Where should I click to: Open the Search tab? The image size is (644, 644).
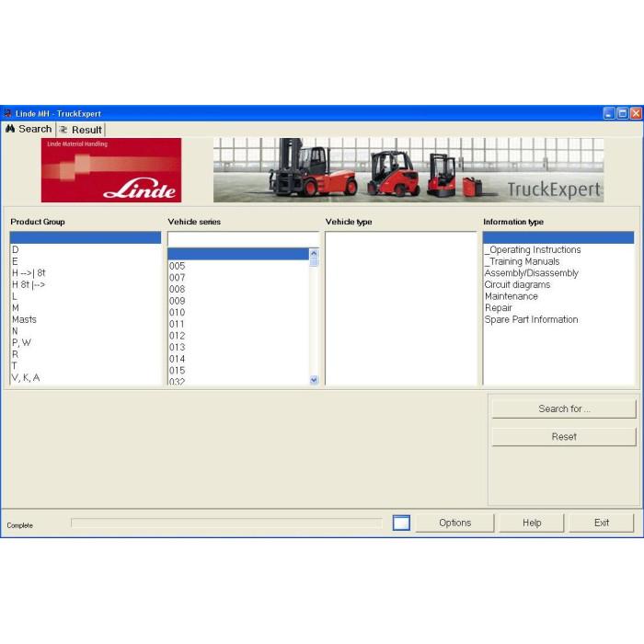tap(29, 129)
